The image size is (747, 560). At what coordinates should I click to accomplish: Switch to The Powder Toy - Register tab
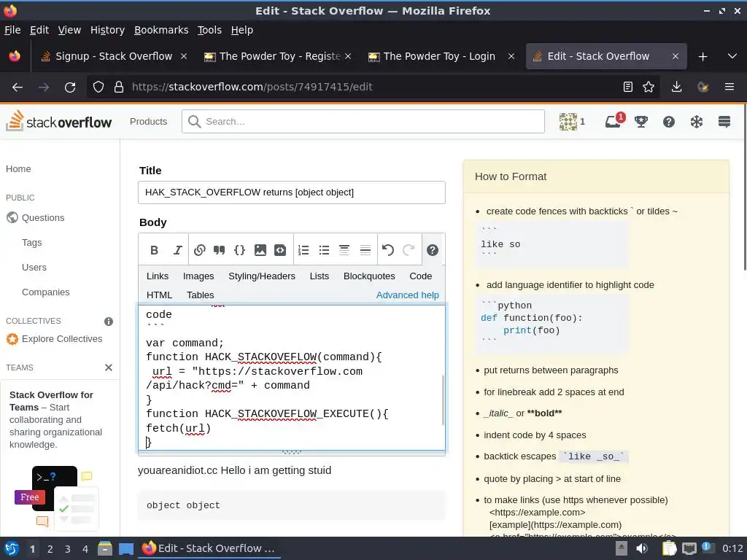click(x=279, y=56)
